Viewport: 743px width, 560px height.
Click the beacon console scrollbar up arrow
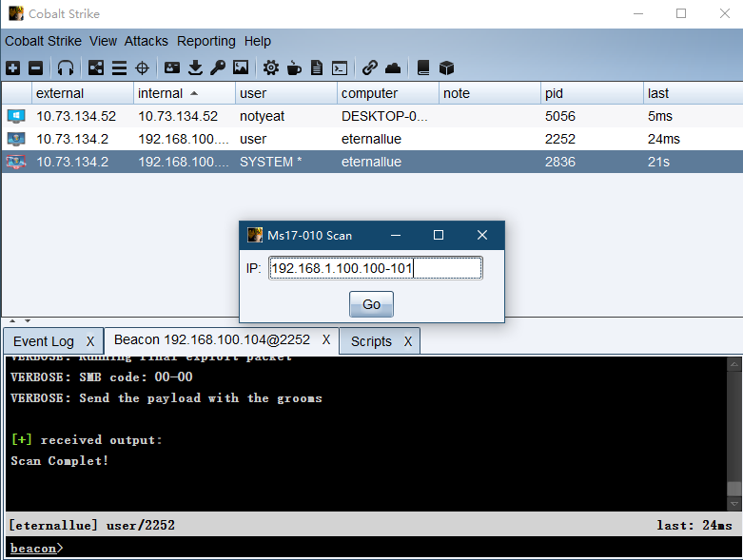734,364
